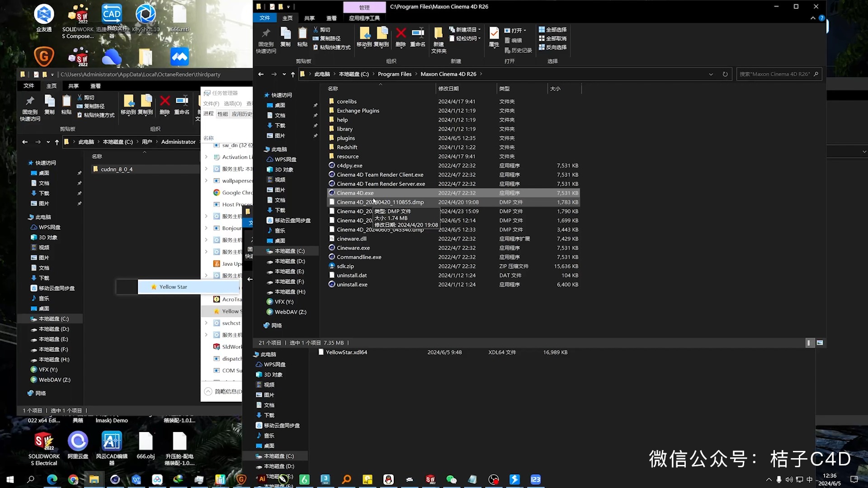
Task: Select the corelibs folder
Action: click(453, 102)
